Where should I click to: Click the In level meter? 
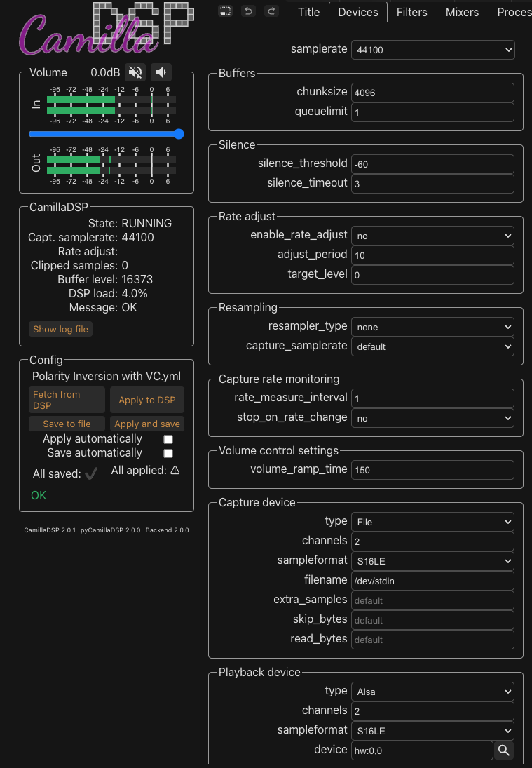(111, 105)
